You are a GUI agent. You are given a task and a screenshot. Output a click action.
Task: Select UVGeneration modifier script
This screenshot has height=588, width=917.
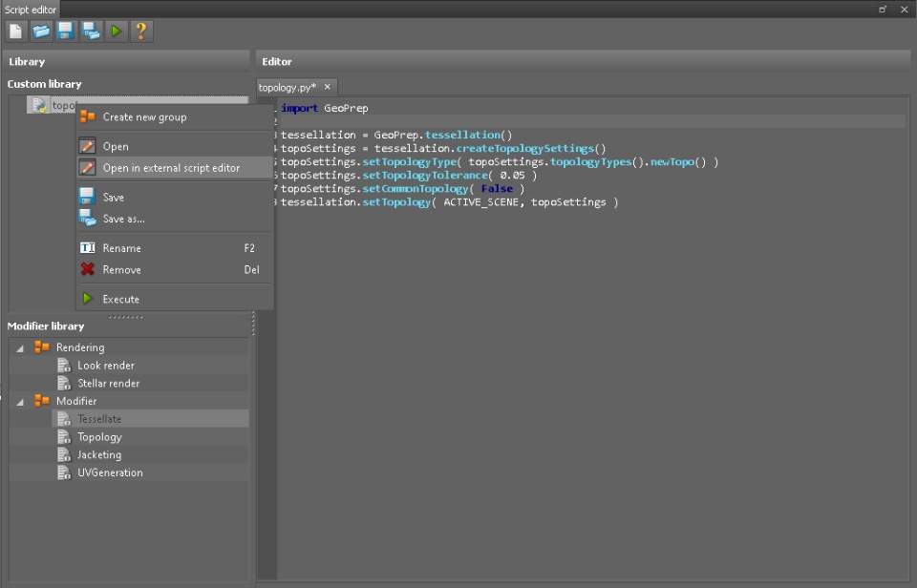tap(110, 473)
